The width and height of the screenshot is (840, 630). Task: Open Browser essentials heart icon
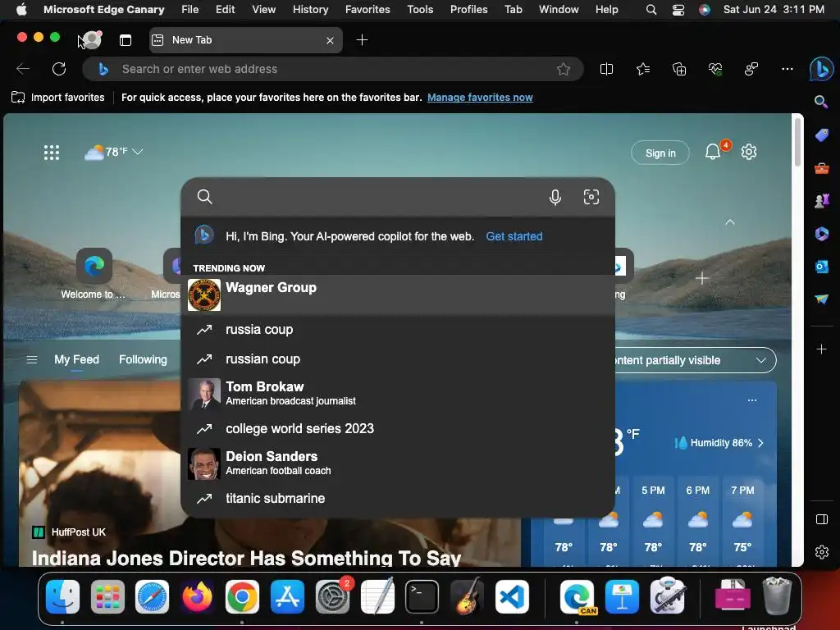coord(715,69)
